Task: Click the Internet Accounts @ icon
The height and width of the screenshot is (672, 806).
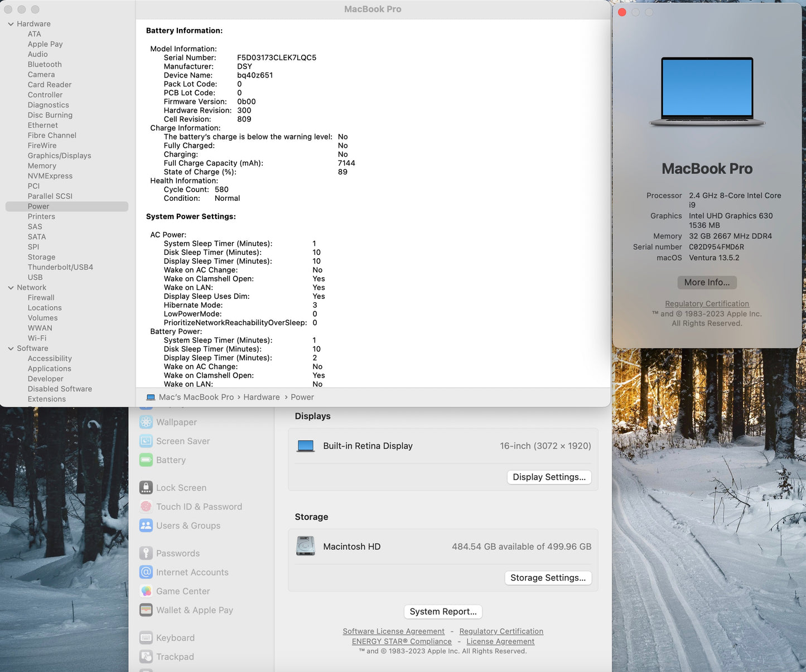Action: (x=146, y=572)
